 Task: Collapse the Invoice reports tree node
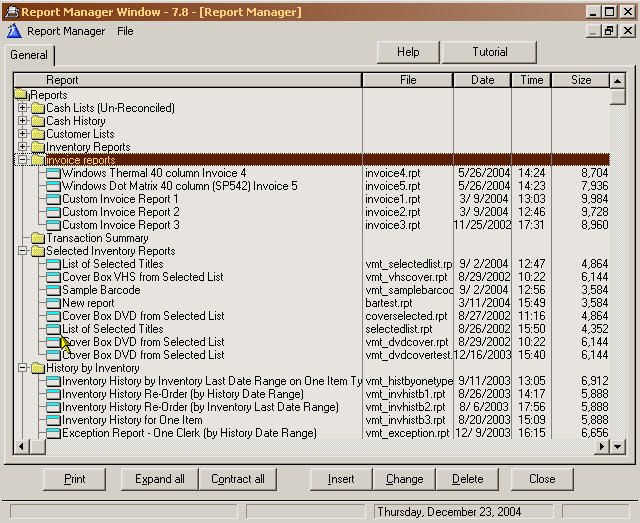point(23,160)
